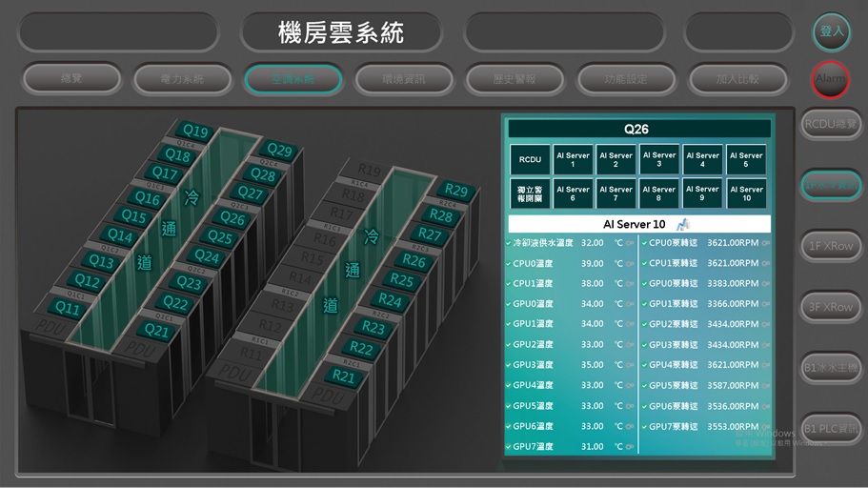Click the link icon on the CPU0溫度 row

(630, 264)
